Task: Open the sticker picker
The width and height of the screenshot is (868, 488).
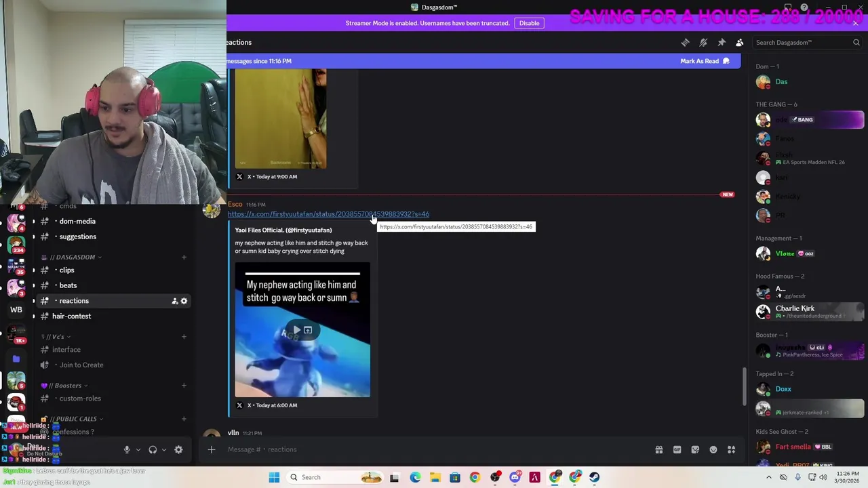Action: tap(695, 449)
